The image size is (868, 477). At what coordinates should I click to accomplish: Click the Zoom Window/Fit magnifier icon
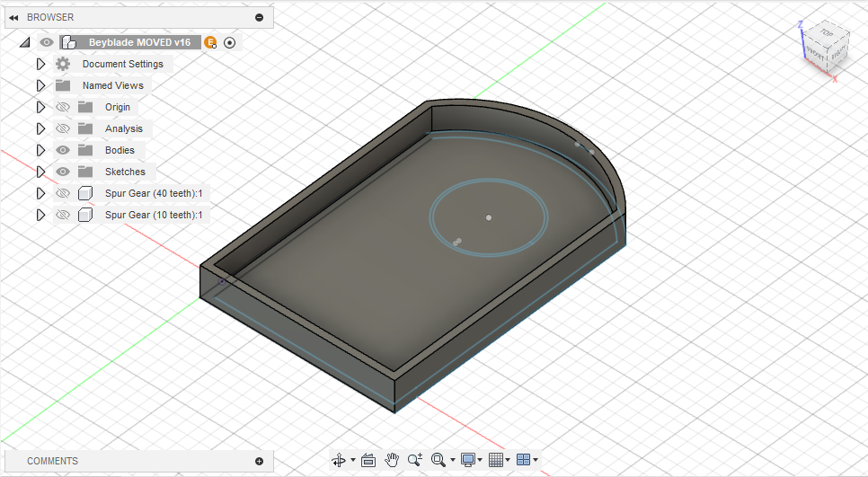[438, 460]
